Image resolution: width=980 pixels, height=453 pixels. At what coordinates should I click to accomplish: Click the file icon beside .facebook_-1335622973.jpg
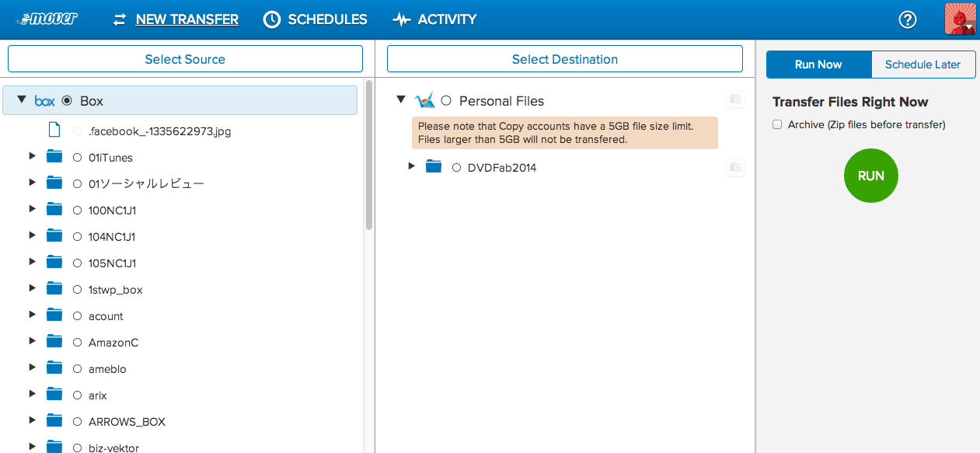click(54, 131)
